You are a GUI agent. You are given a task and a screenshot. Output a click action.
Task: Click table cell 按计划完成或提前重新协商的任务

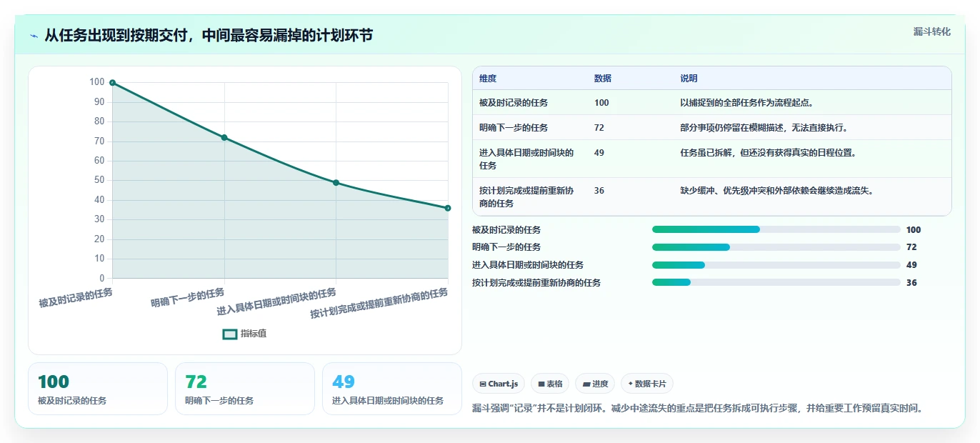click(x=526, y=196)
